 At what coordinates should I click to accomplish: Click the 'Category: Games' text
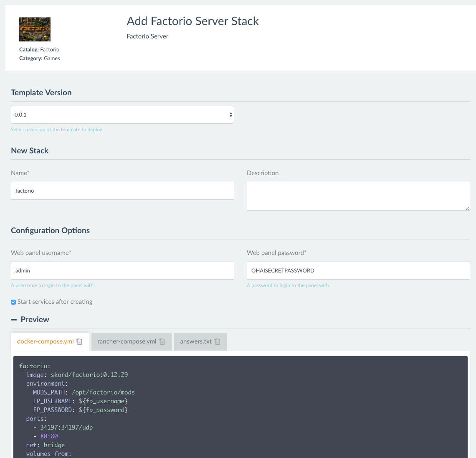click(x=40, y=59)
